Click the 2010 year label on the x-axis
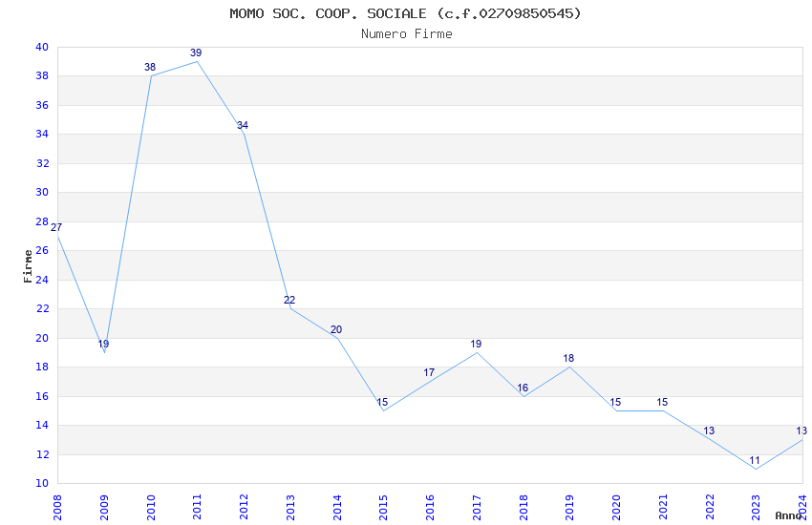This screenshot has height=525, width=812. 151,507
